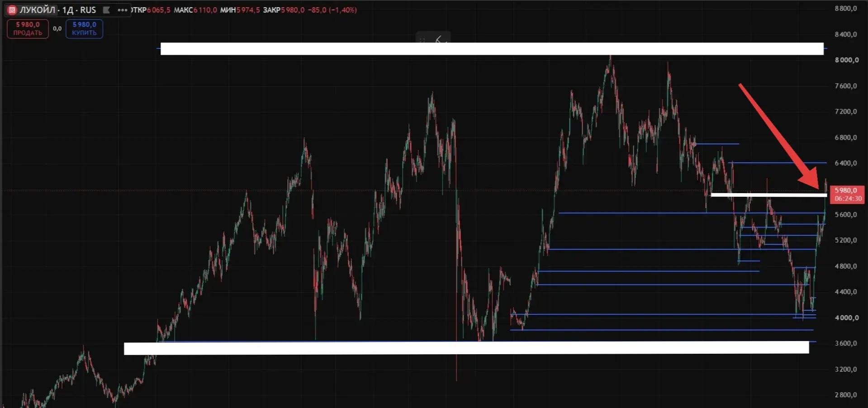Click the RUS exchange label
This screenshot has height=408, width=868.
(x=88, y=10)
